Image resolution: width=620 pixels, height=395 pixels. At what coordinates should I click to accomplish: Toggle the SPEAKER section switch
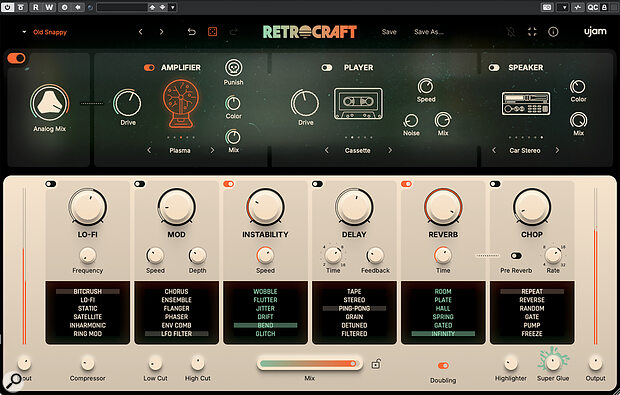click(494, 68)
